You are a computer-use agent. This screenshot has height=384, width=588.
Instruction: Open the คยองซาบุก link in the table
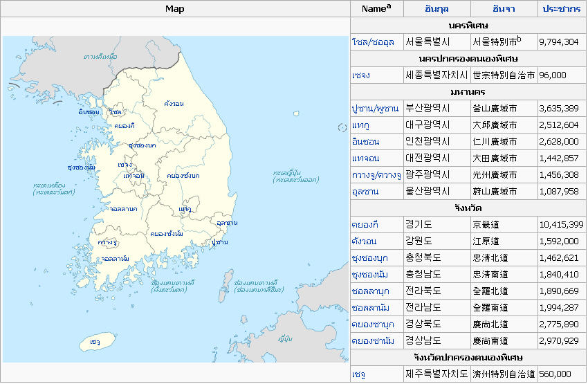pos(373,324)
